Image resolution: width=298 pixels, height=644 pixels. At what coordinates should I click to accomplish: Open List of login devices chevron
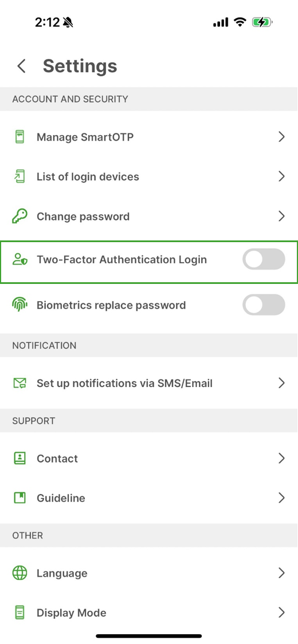click(281, 177)
